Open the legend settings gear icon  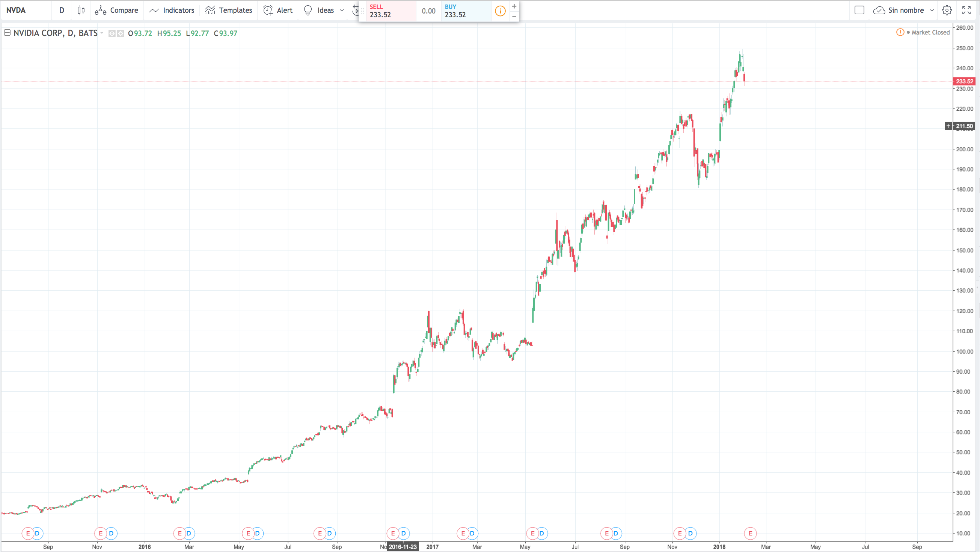[x=121, y=33]
